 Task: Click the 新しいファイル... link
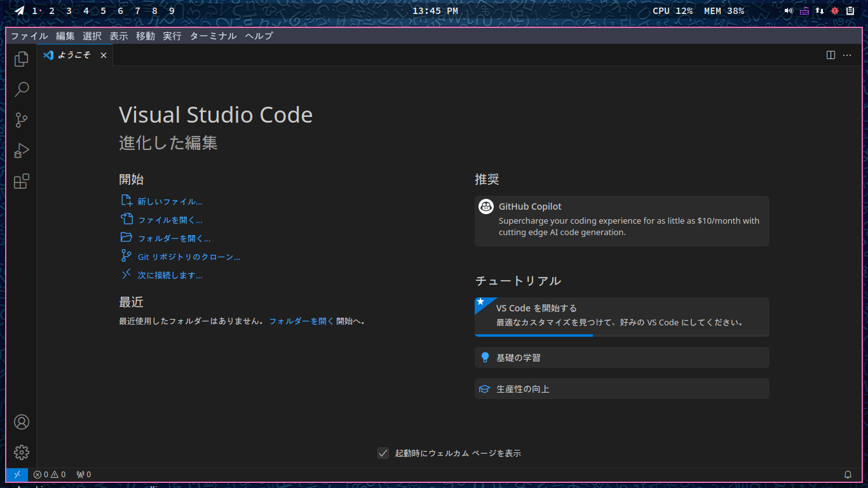click(170, 201)
